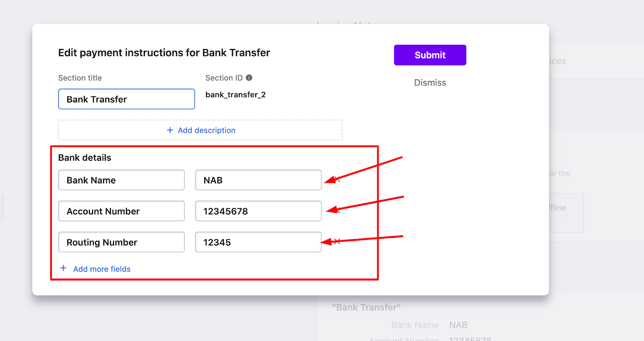Click the 12345 routing value field

[258, 242]
